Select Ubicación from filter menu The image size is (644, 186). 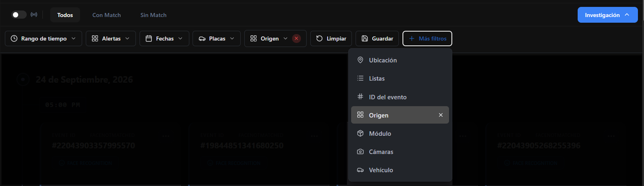(x=400, y=60)
